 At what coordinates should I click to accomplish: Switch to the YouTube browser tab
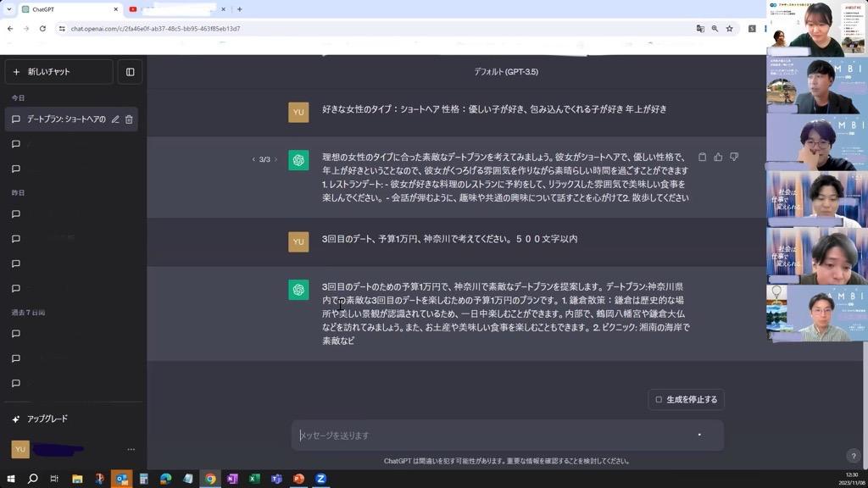coord(174,9)
